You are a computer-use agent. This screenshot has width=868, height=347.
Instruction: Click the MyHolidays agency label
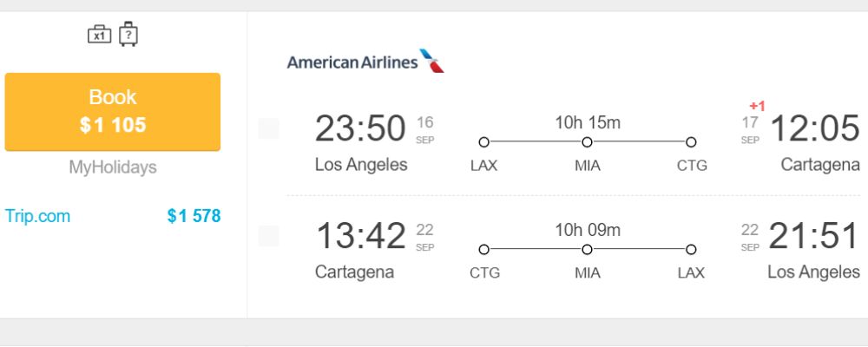pos(112,167)
